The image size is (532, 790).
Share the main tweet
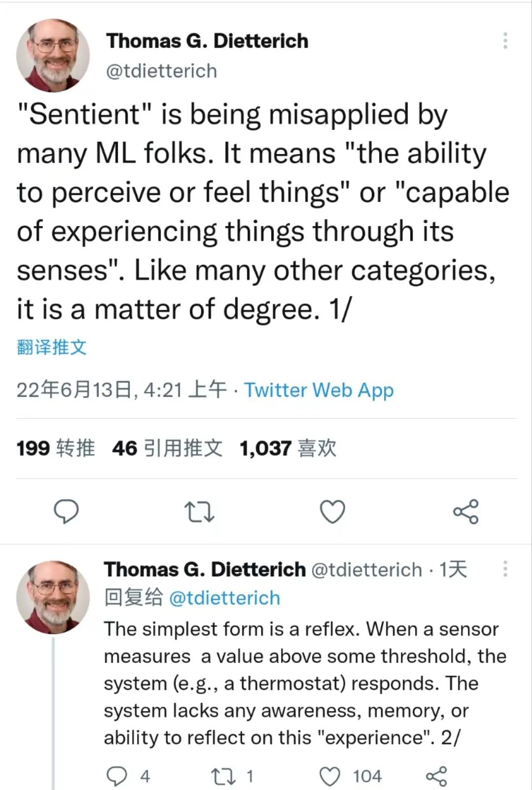point(465,512)
